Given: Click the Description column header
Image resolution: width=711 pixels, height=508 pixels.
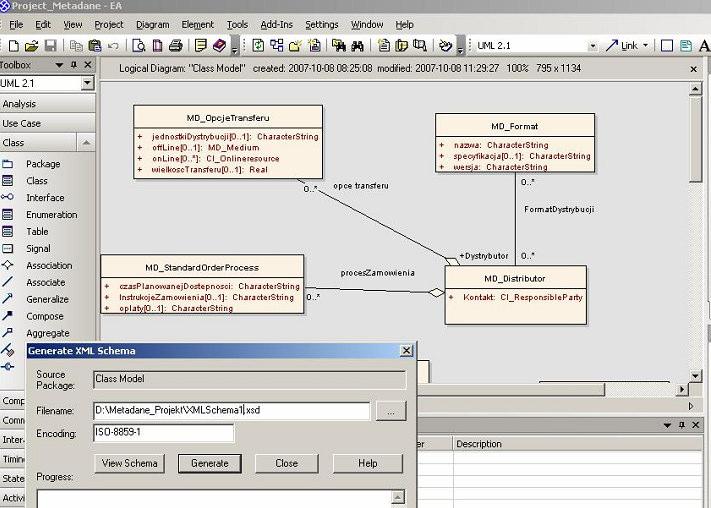Looking at the screenshot, I should pos(576,444).
